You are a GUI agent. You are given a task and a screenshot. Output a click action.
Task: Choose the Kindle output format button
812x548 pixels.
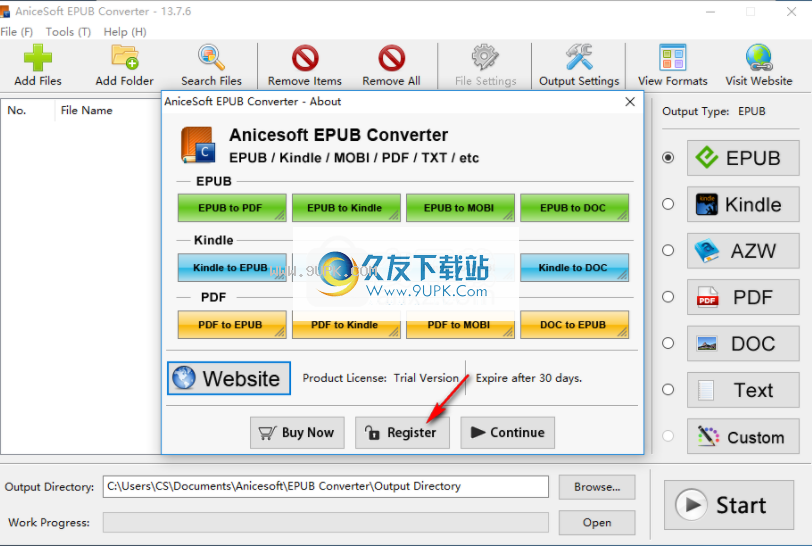click(x=743, y=205)
